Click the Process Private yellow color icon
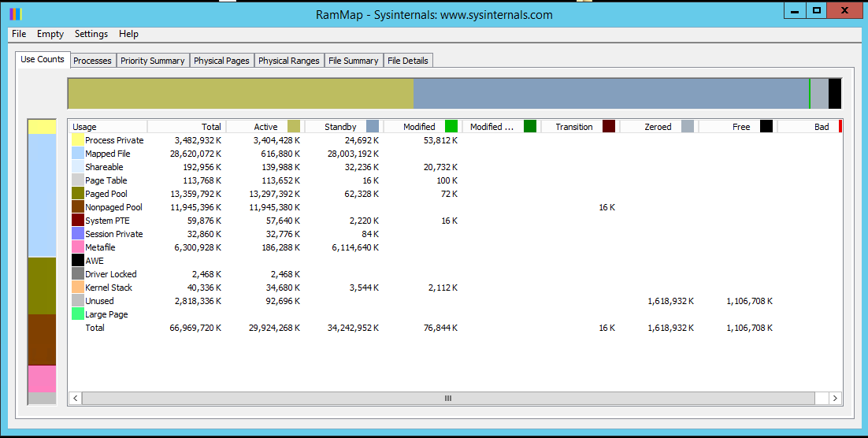Viewport: 868px width, 438px height. tap(77, 140)
